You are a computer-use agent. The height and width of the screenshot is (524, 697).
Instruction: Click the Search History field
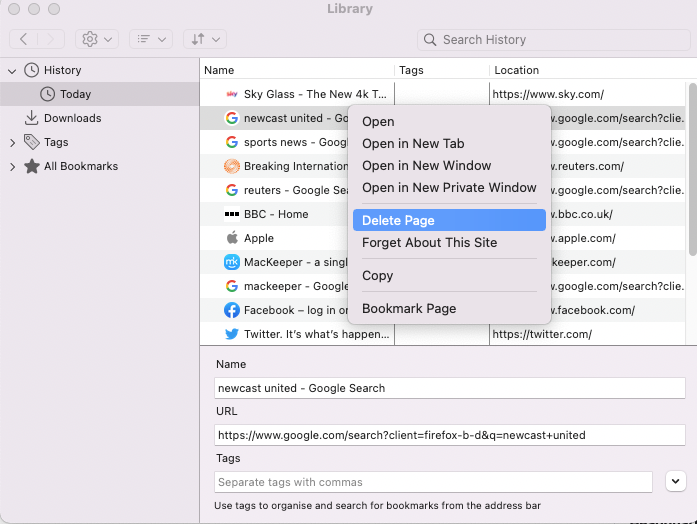click(553, 40)
